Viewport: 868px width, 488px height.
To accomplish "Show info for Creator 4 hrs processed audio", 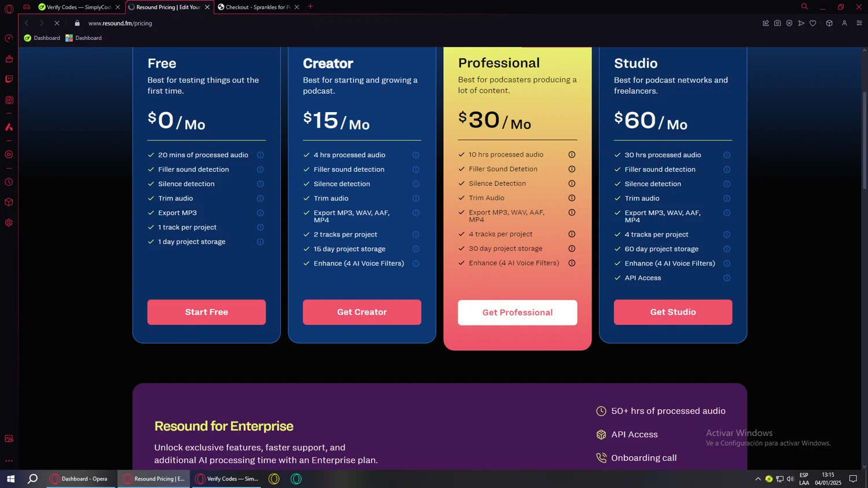I will pos(415,155).
